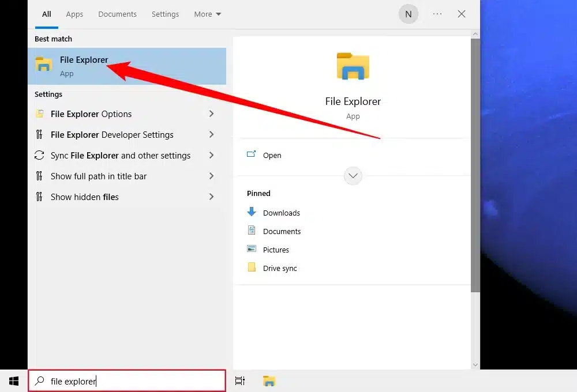Select the Documents search tab
The image size is (577, 392).
click(117, 14)
